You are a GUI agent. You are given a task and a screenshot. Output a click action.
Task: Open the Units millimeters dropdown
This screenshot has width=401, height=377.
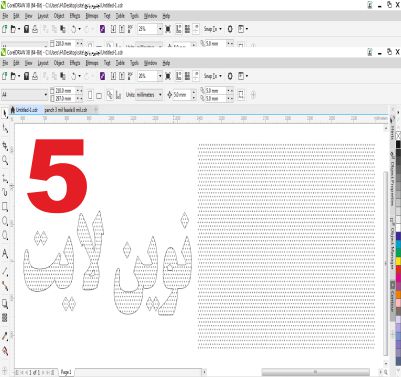[x=160, y=95]
